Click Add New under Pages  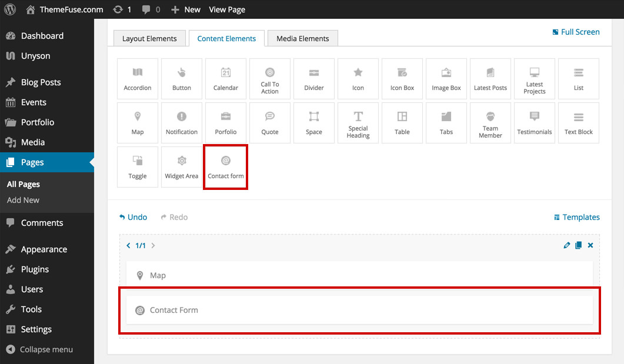click(x=23, y=200)
